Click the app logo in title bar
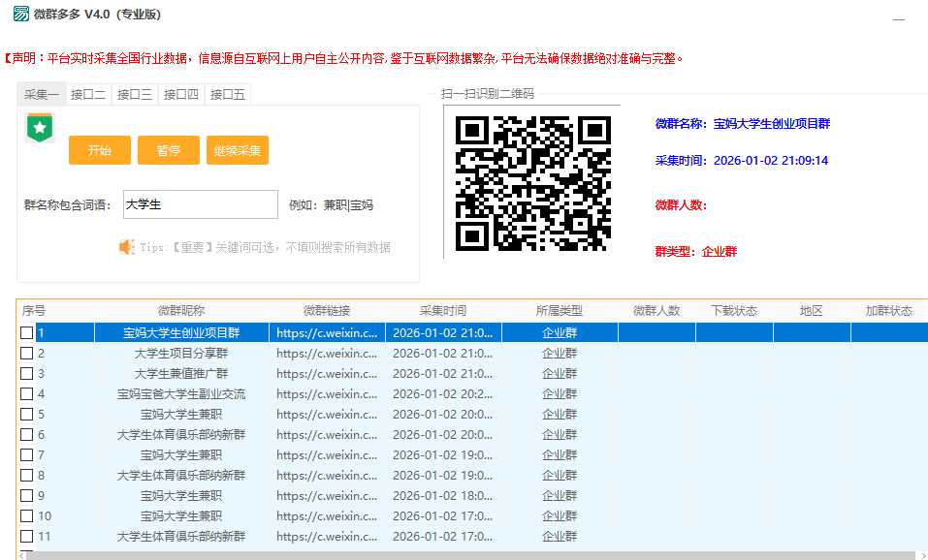 click(x=19, y=14)
